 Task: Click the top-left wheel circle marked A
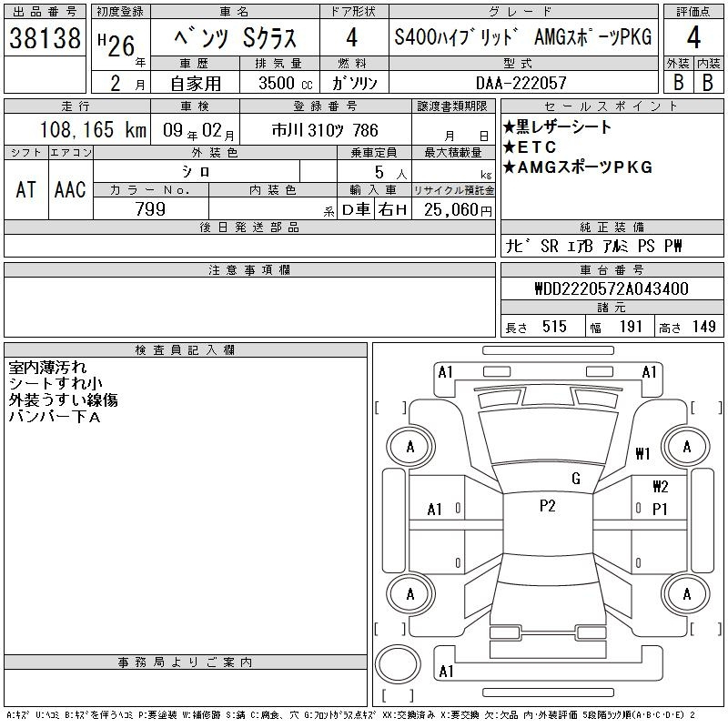[x=410, y=447]
